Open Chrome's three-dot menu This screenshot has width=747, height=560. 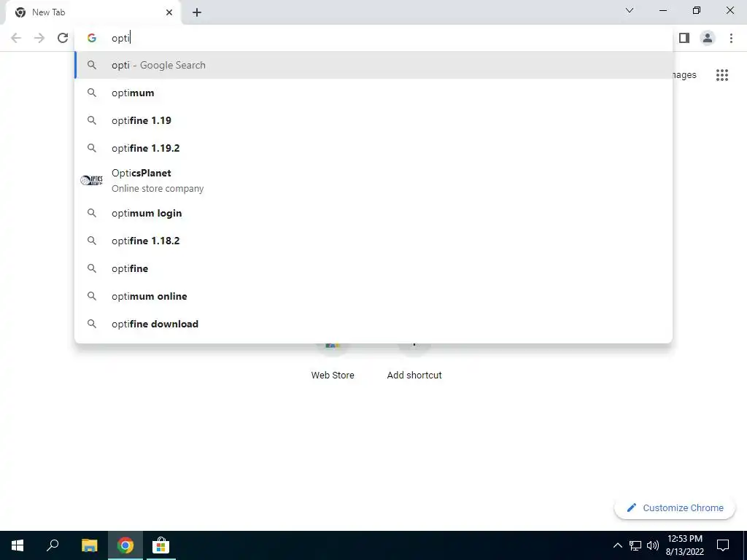(x=731, y=38)
